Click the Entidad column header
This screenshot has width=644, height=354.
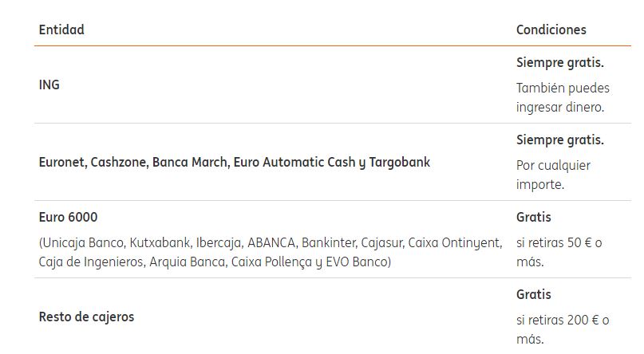pos(61,29)
